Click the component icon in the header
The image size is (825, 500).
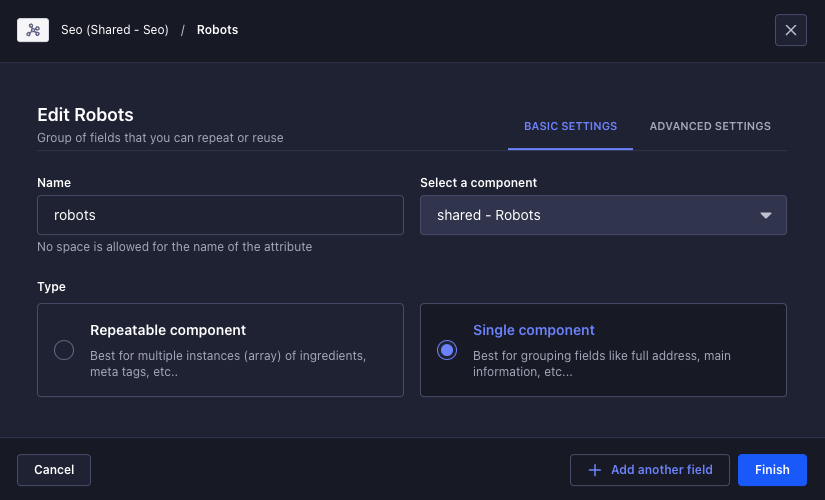coord(33,30)
